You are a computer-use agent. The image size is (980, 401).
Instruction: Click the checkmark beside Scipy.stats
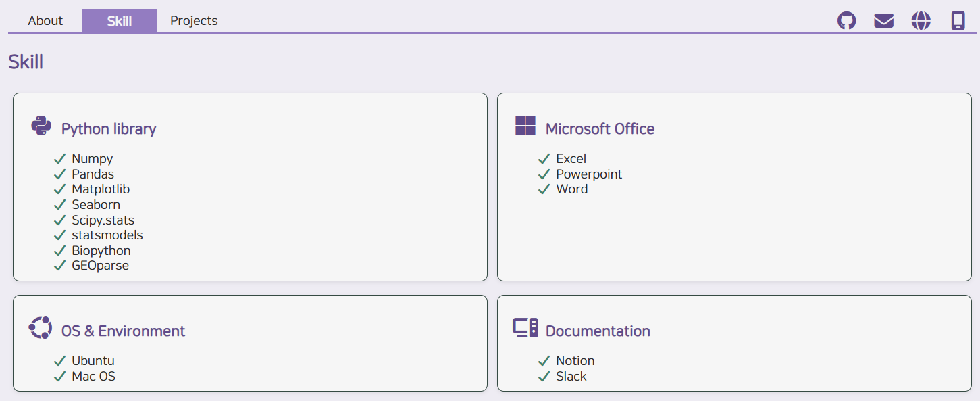tap(59, 220)
